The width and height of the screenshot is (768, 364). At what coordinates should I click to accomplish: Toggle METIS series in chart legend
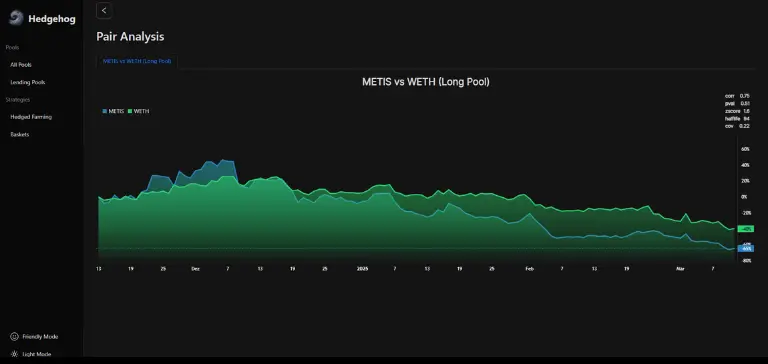click(x=113, y=111)
